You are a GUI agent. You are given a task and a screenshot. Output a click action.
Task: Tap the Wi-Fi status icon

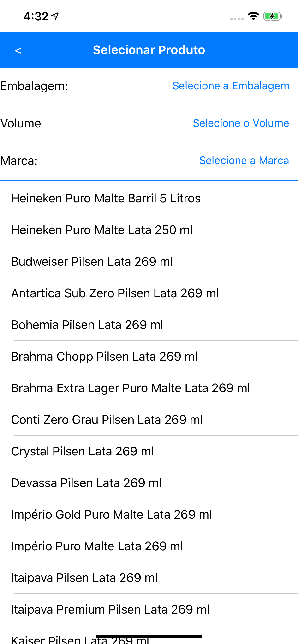[253, 16]
